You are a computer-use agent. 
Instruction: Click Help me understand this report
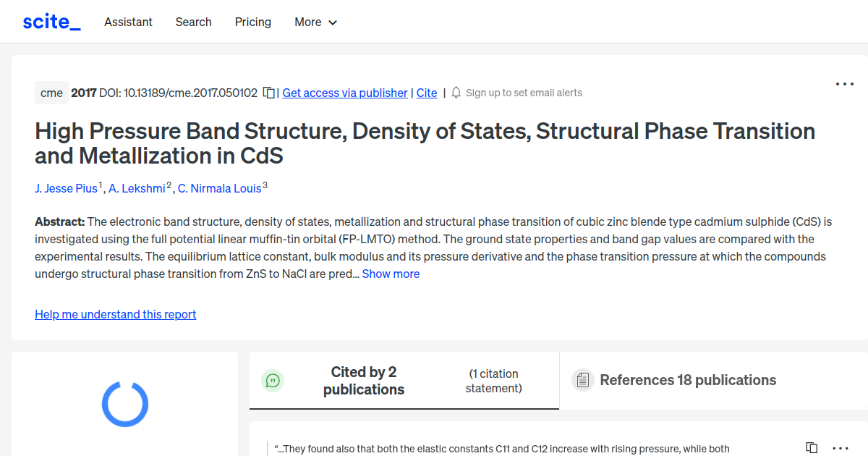(x=115, y=314)
